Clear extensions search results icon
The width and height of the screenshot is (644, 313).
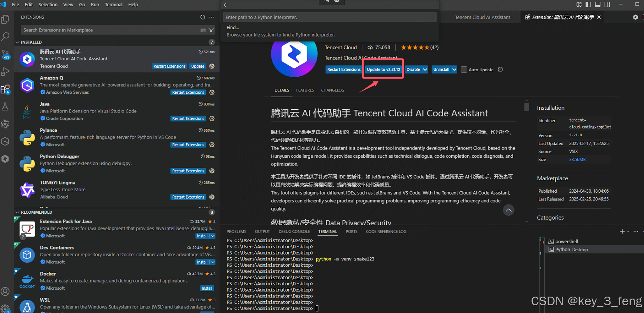tap(203, 30)
